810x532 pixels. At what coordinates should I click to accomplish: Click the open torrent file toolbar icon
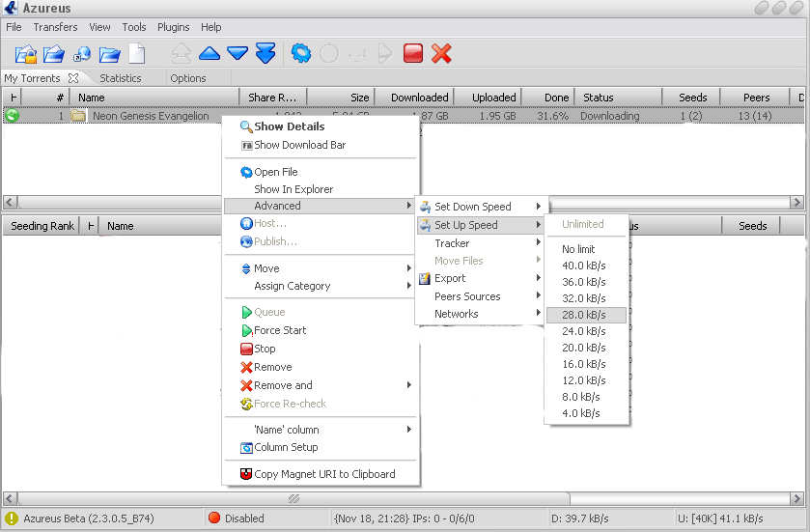(x=25, y=54)
